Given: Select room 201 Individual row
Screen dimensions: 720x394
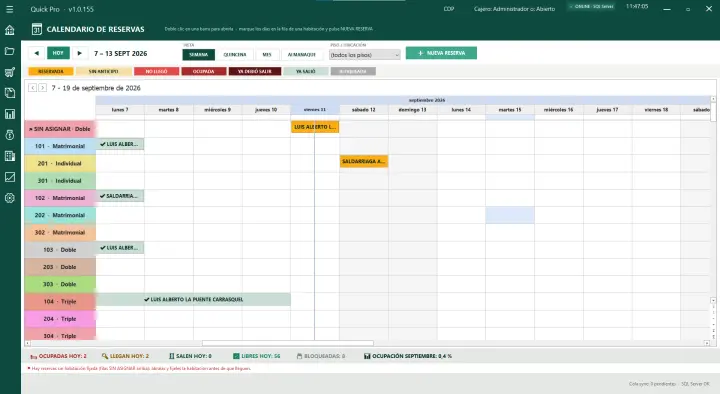Looking at the screenshot, I should 60,163.
